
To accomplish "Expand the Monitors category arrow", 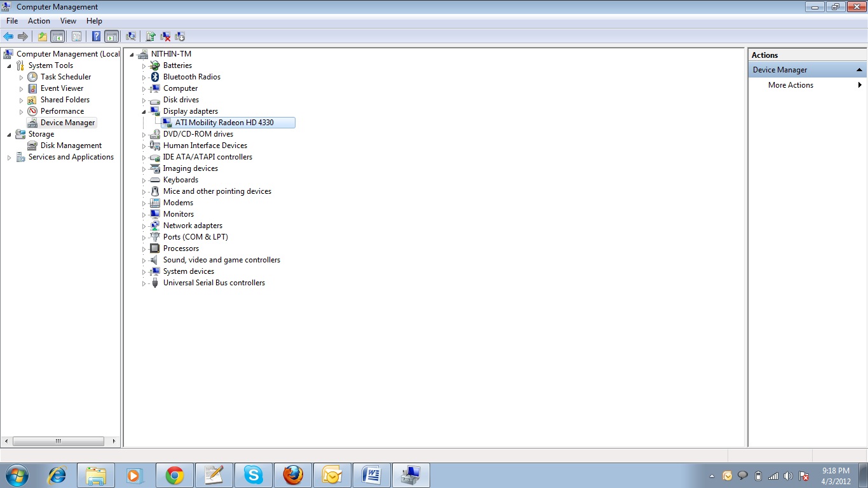I will click(144, 215).
